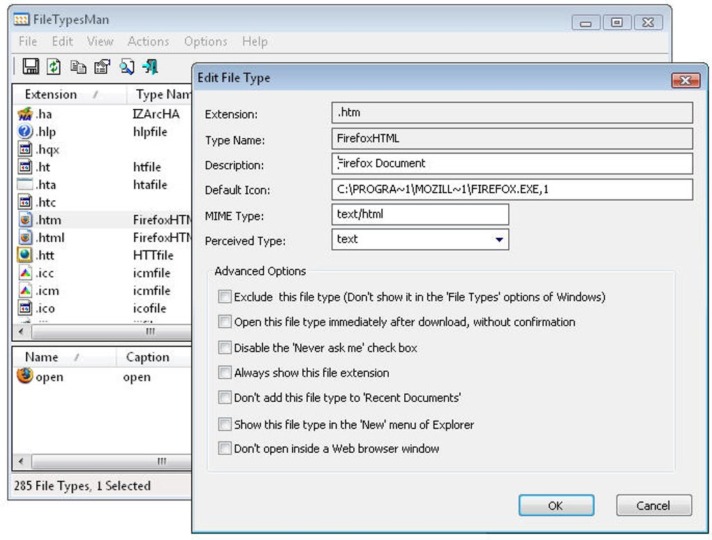Viewport: 712px width, 540px height.
Task: Select the .ht file icon
Action: (x=25, y=167)
